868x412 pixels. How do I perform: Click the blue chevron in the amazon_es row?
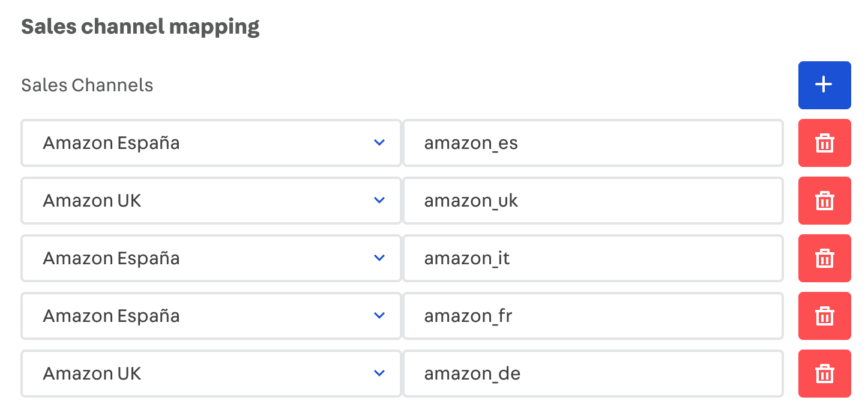(379, 143)
